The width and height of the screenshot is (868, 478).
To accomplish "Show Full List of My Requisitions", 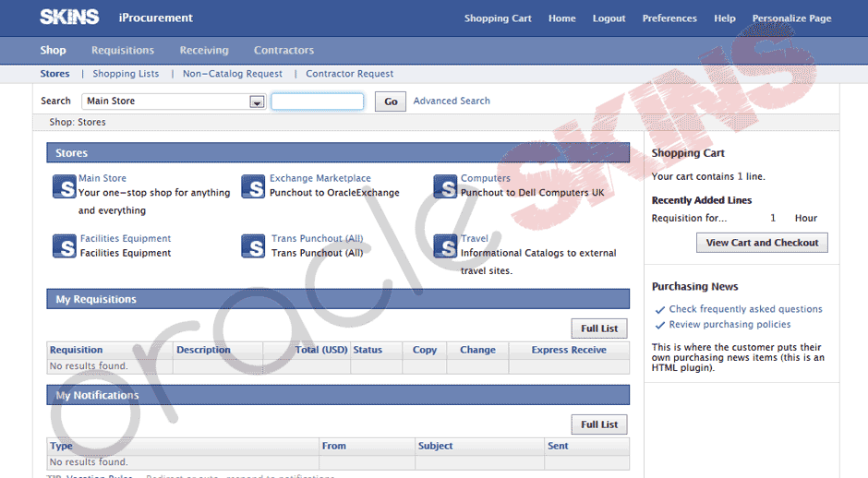I will point(599,329).
